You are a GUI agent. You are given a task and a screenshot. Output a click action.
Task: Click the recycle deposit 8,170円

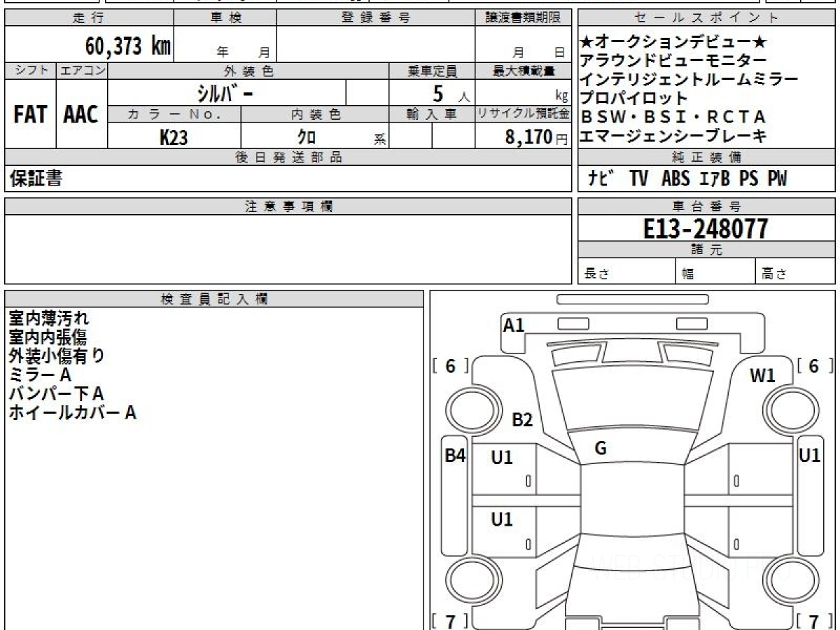click(x=537, y=136)
